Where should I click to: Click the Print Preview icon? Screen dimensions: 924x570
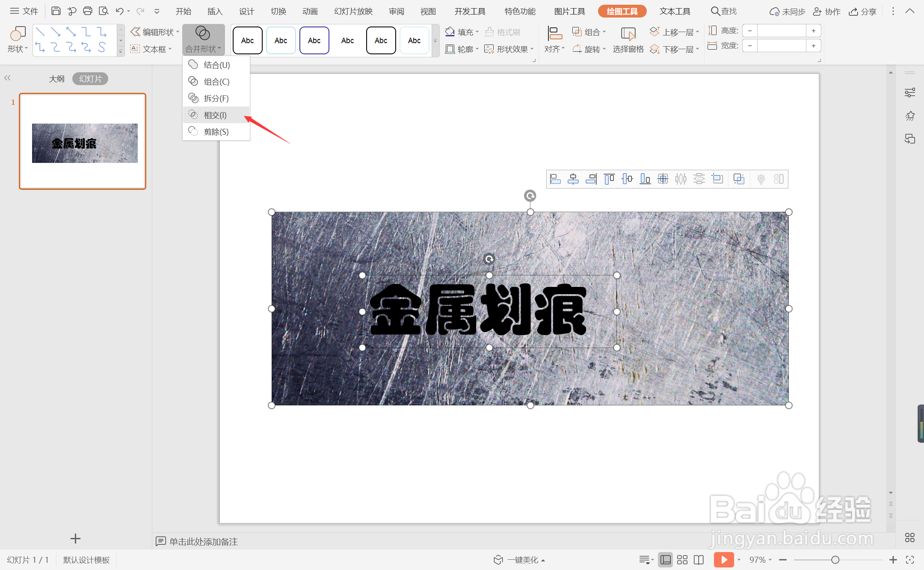click(104, 11)
